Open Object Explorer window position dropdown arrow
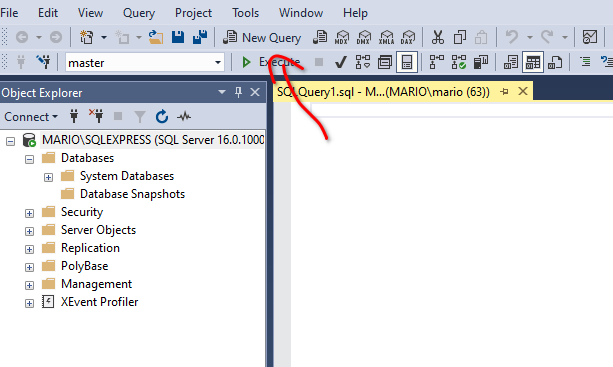The image size is (613, 367). pos(222,92)
